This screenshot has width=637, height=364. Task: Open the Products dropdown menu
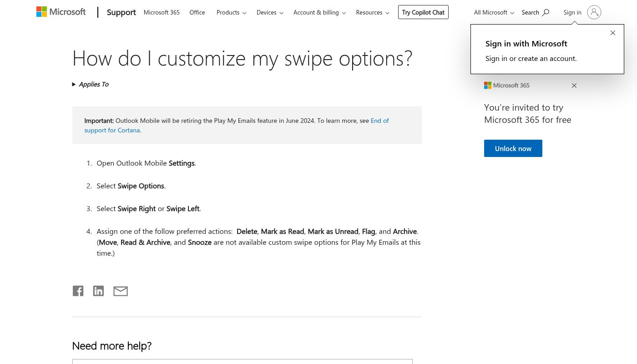coord(231,12)
